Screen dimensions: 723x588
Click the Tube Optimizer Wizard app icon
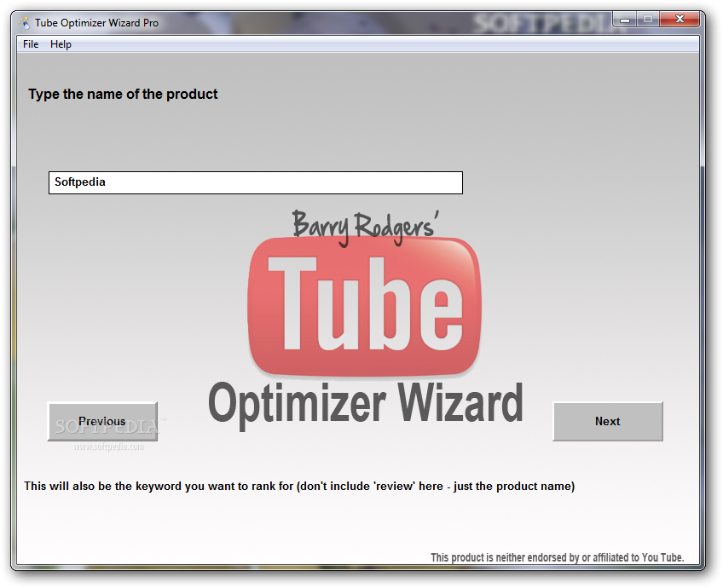25,22
